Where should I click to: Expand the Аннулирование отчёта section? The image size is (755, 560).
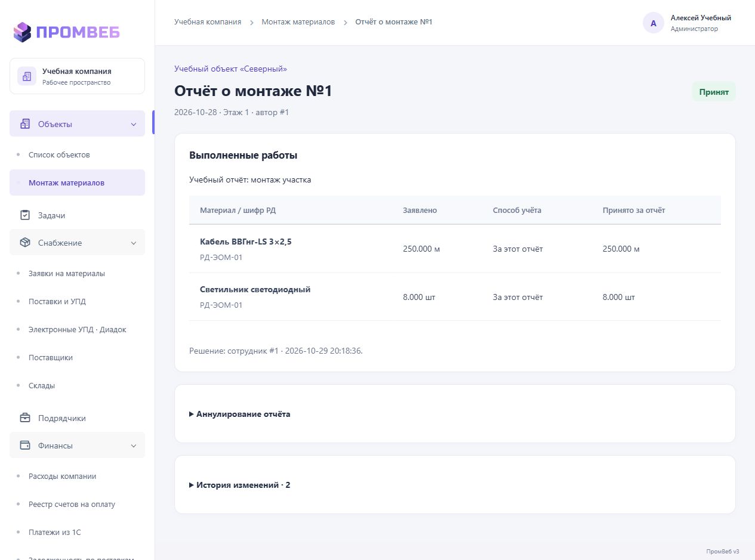pos(240,414)
